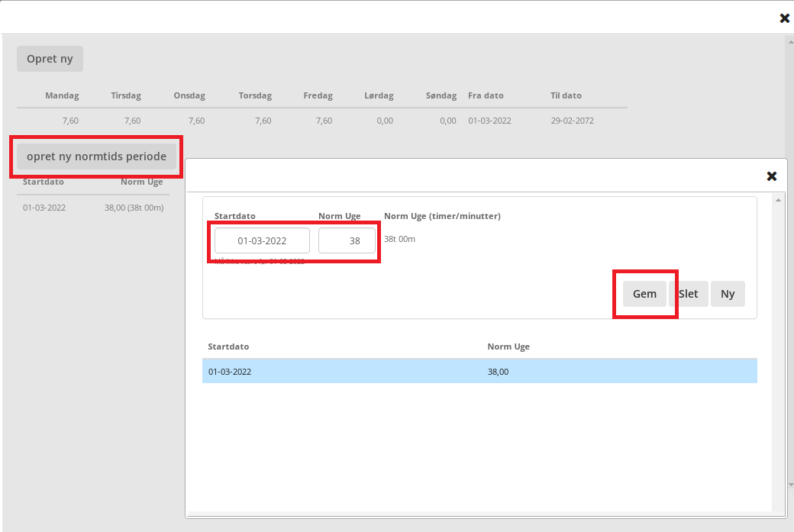This screenshot has width=794, height=532.
Task: Save with the Gem button
Action: 644,294
